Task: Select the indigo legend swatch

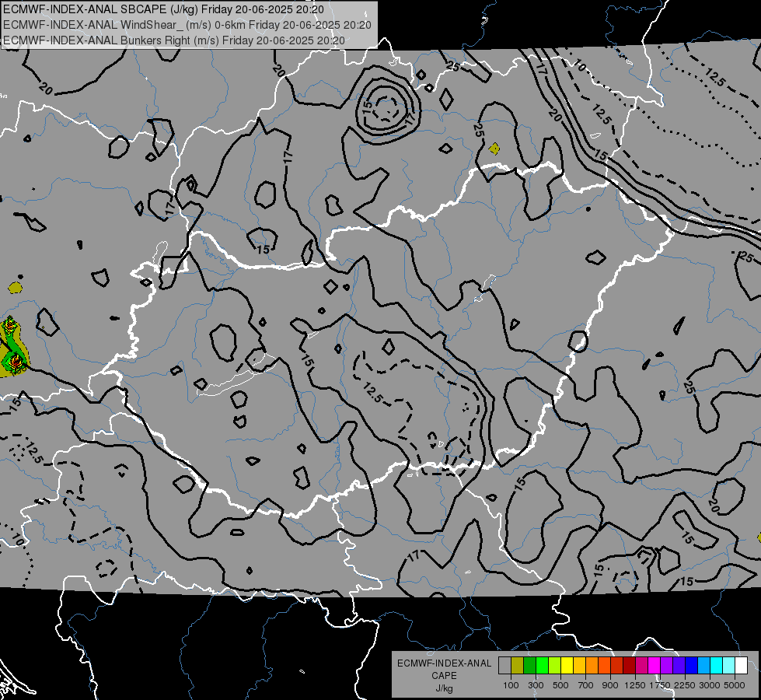Action: pyautogui.click(x=679, y=666)
